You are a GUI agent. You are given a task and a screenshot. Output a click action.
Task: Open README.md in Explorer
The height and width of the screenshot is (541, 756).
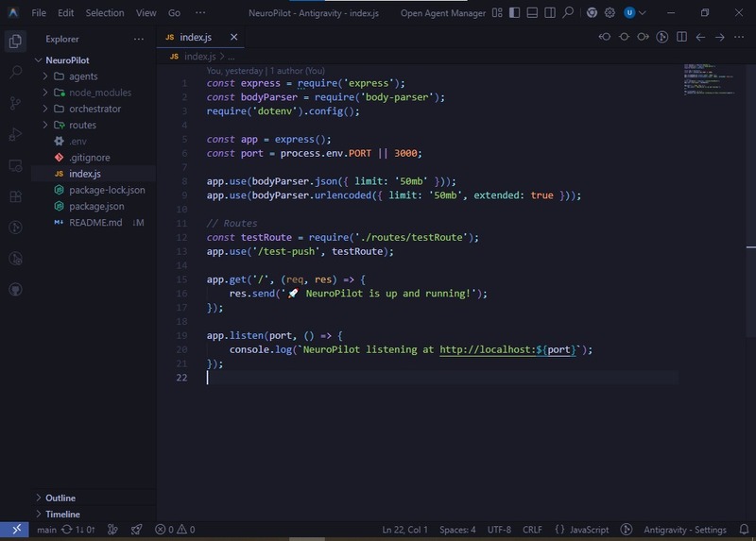pyautogui.click(x=94, y=223)
